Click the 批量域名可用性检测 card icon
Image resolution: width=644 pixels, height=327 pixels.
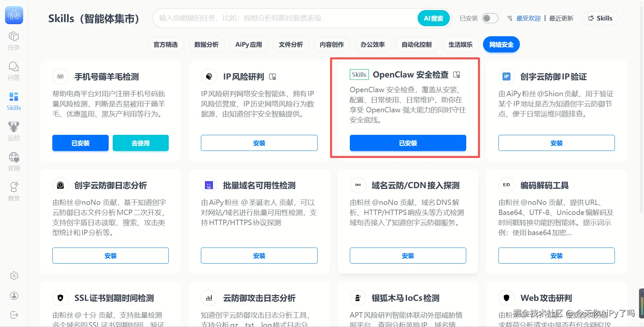tap(209, 185)
